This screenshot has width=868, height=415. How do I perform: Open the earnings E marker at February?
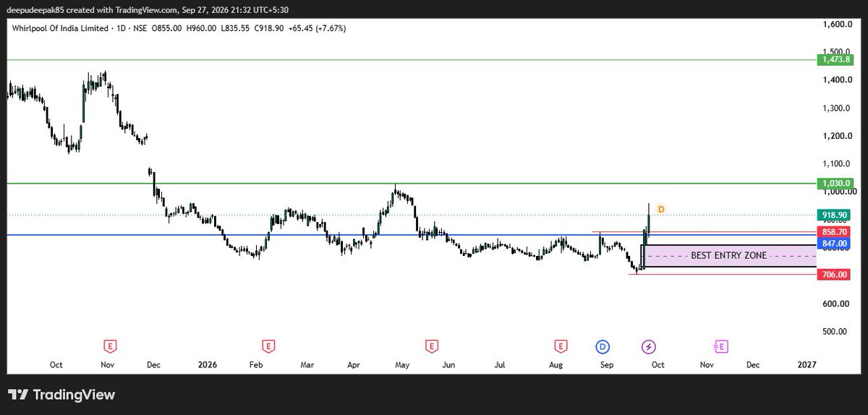(268, 346)
